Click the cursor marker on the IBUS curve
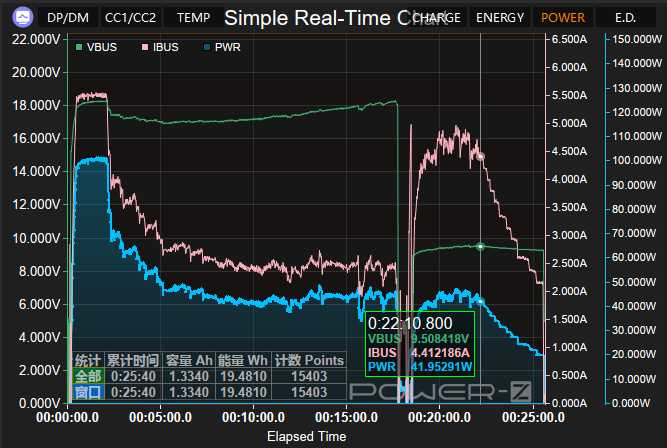This screenshot has height=448, width=667. [481, 157]
